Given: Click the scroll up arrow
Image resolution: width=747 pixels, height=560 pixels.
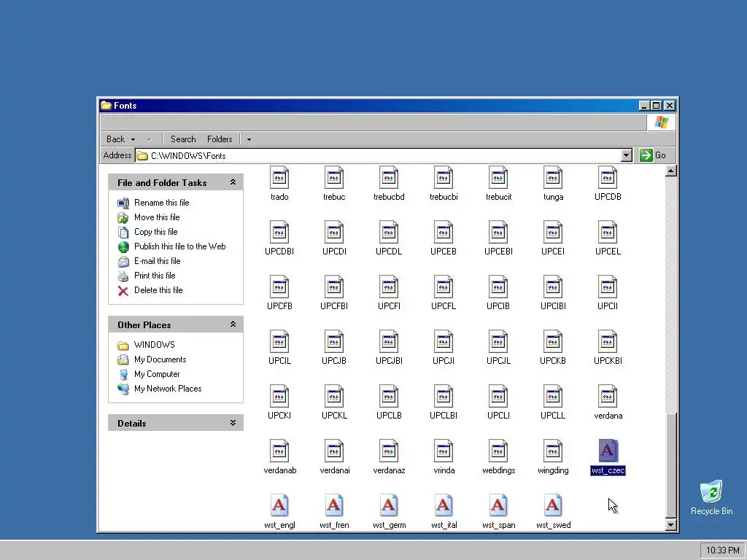Looking at the screenshot, I should pyautogui.click(x=671, y=171).
